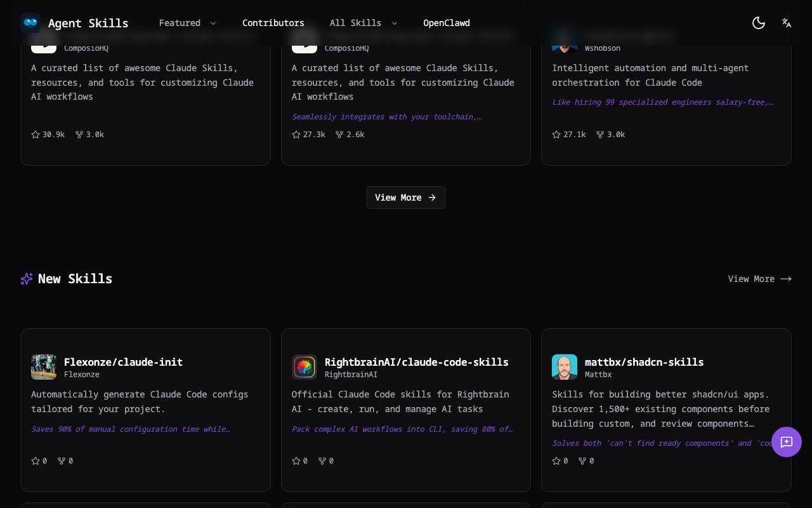Image resolution: width=812 pixels, height=508 pixels.
Task: Click "Automatically generate Claude Code configs" description
Action: pos(140,401)
